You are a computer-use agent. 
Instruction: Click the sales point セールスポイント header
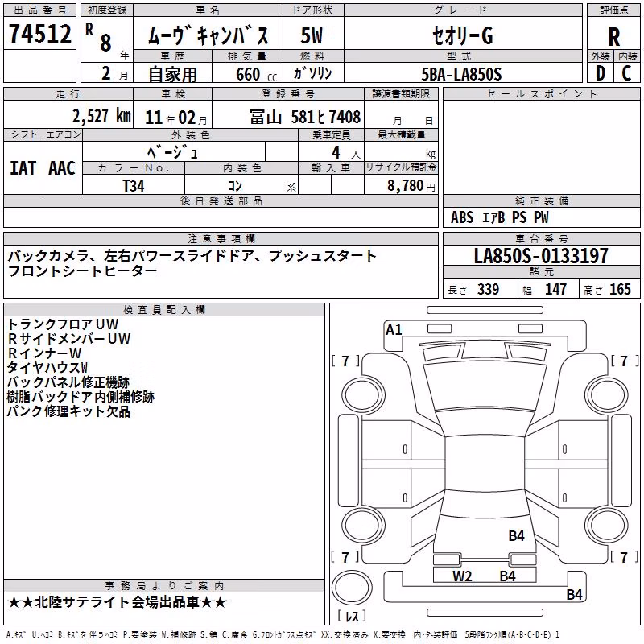pyautogui.click(x=541, y=93)
